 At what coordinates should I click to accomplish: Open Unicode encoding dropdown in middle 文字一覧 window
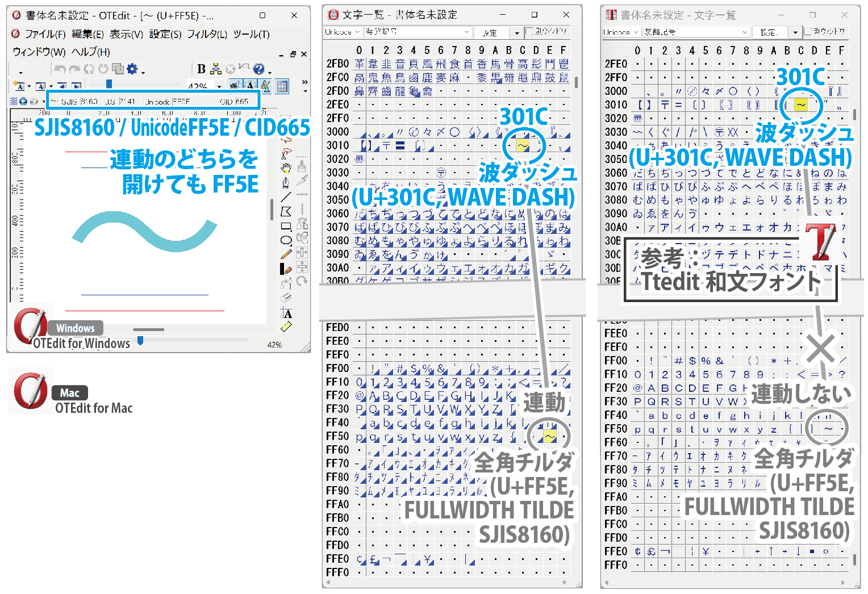343,32
